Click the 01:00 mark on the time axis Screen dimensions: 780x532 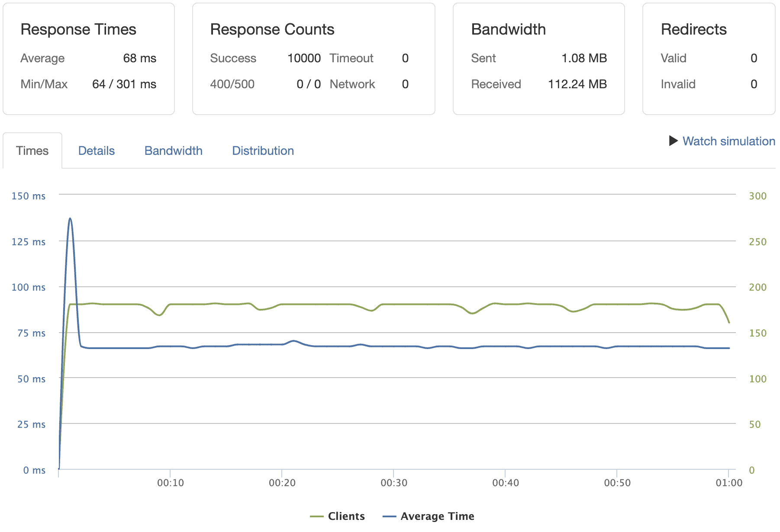pos(729,483)
